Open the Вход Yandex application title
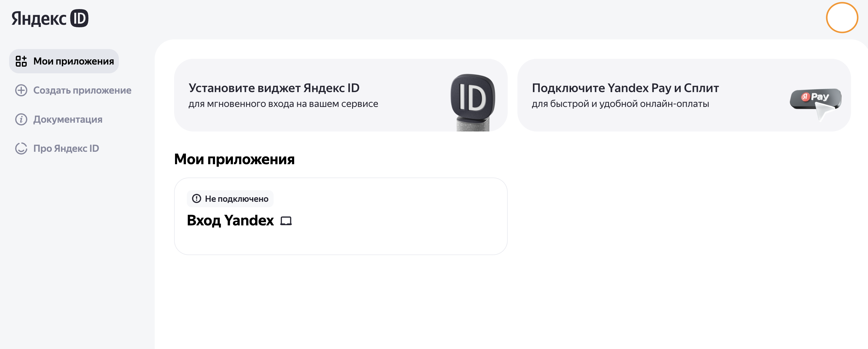 [x=230, y=221]
